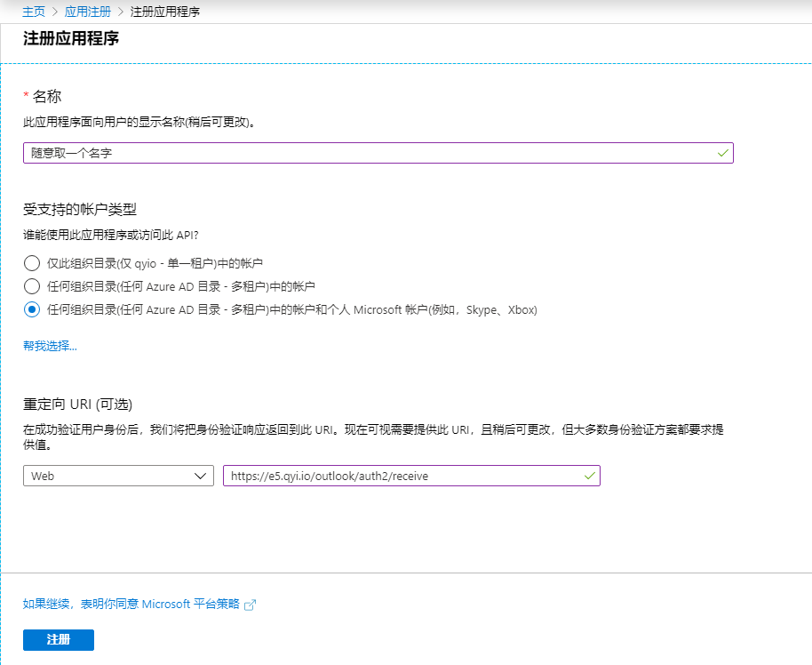This screenshot has width=812, height=665.
Task: Open the Microsoft 平台策略 link
Action: tap(131, 604)
